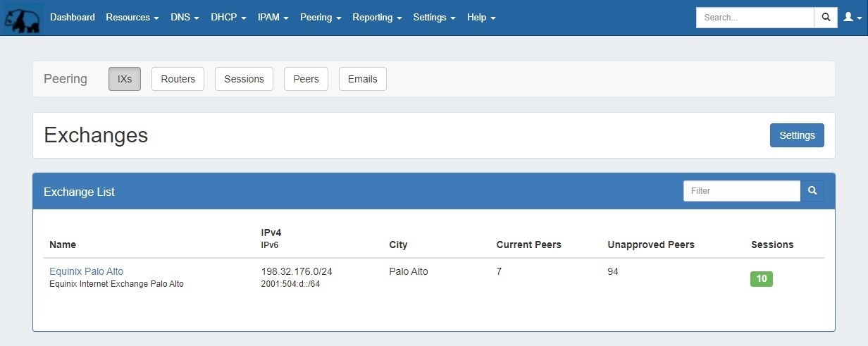The height and width of the screenshot is (346, 868).
Task: Switch to the Sessions tab
Action: (x=244, y=79)
